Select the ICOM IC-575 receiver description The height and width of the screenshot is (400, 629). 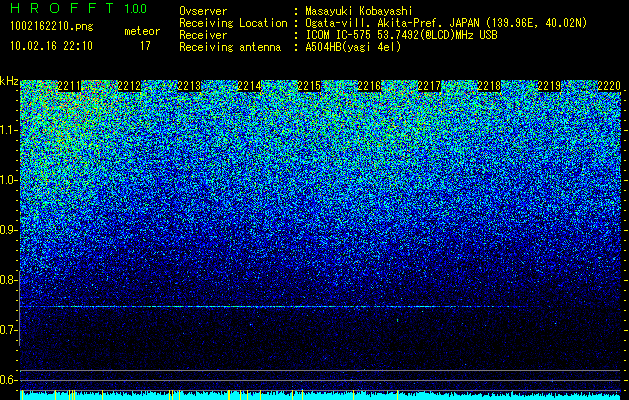(x=401, y=35)
